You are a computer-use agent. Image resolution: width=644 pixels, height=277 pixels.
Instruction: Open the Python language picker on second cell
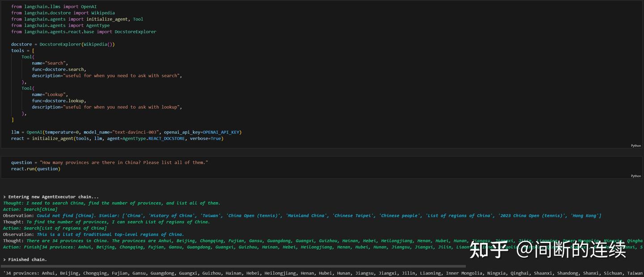636,176
